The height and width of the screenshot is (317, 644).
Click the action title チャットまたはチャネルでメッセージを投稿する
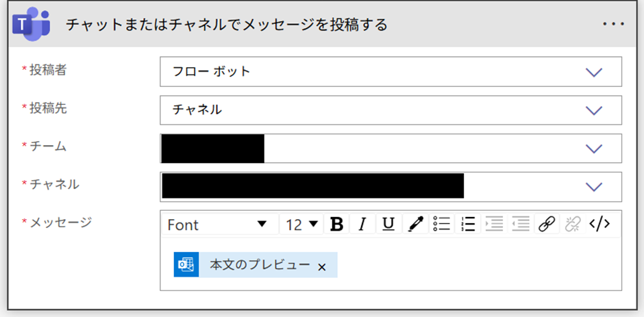click(x=227, y=25)
